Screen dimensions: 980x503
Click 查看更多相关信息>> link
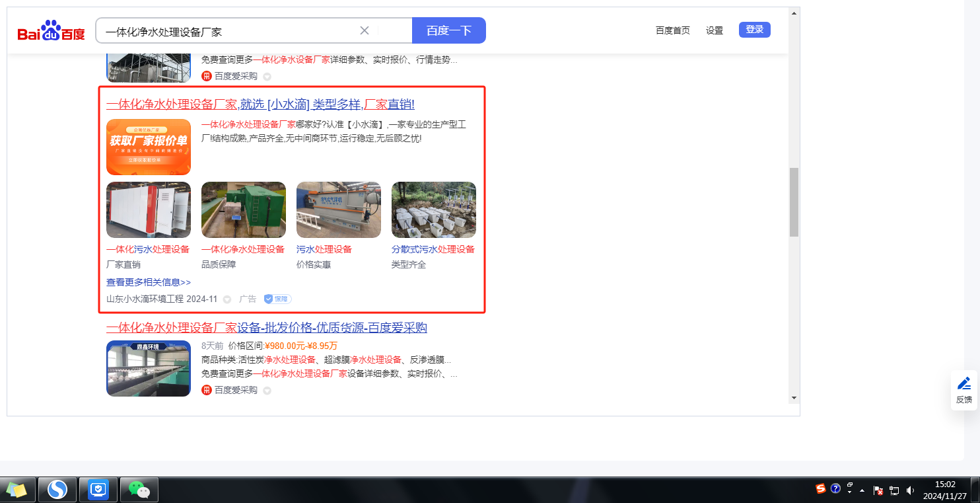pyautogui.click(x=149, y=282)
